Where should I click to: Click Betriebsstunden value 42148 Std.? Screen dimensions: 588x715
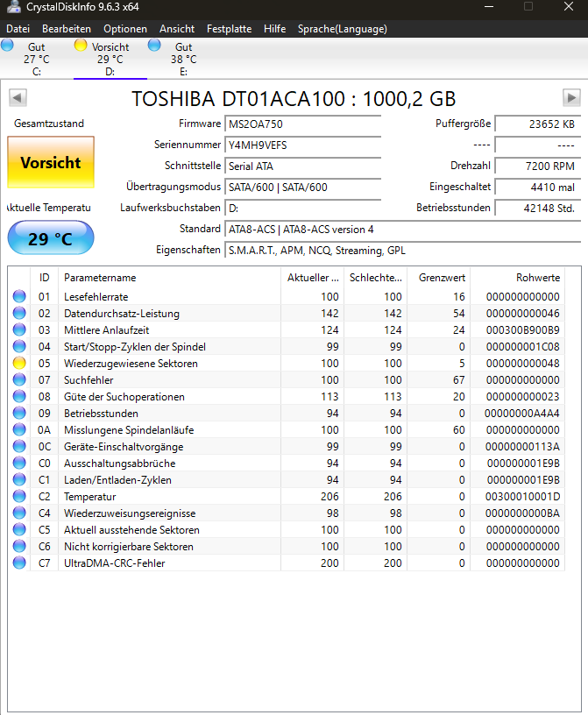tap(538, 208)
